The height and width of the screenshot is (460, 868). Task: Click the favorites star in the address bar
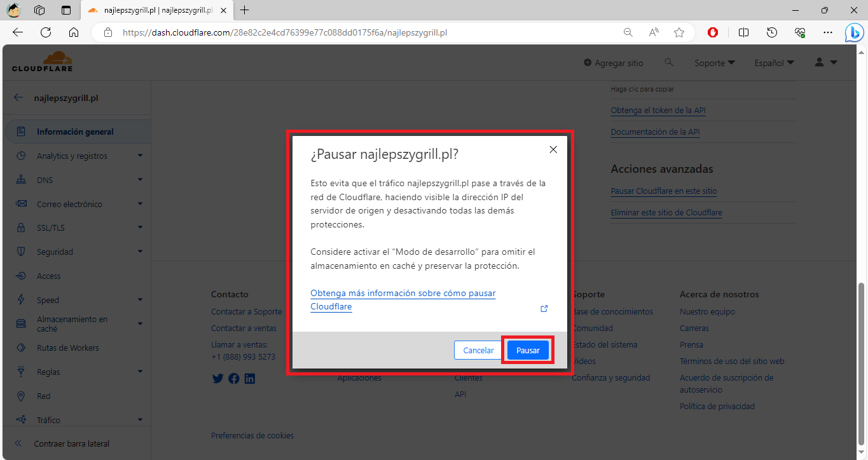coord(679,32)
